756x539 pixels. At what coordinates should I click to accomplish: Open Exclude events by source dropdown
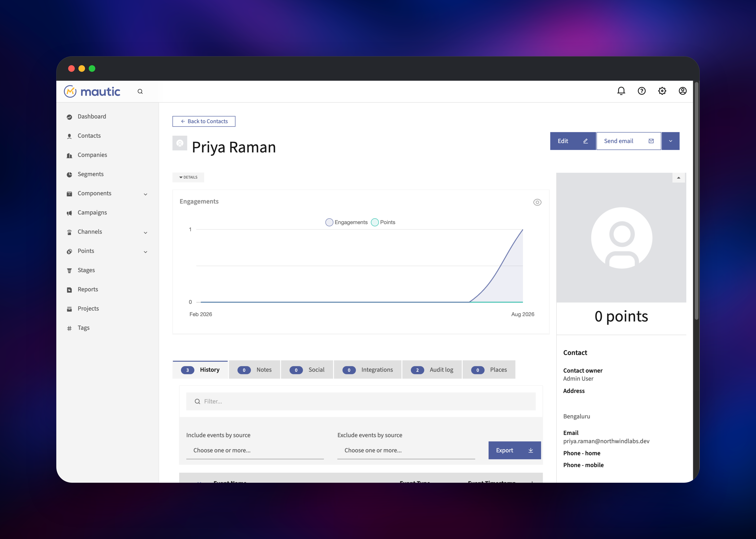[x=406, y=450]
